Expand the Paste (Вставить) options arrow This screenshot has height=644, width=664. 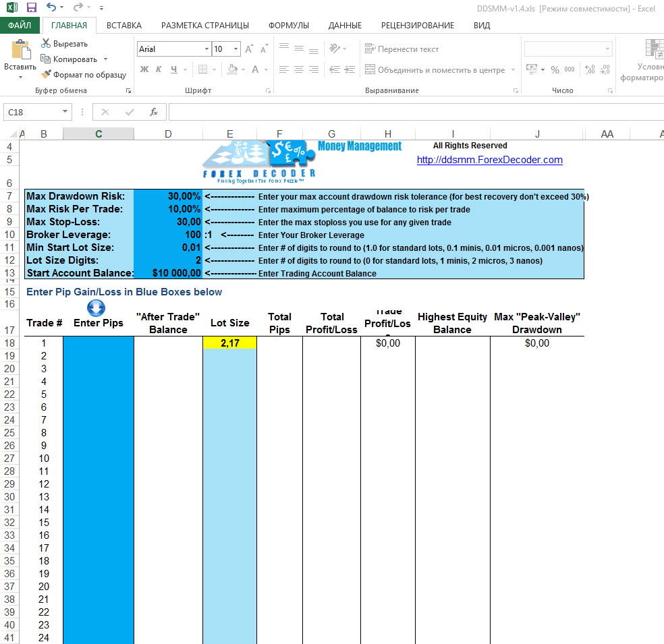tap(20, 78)
